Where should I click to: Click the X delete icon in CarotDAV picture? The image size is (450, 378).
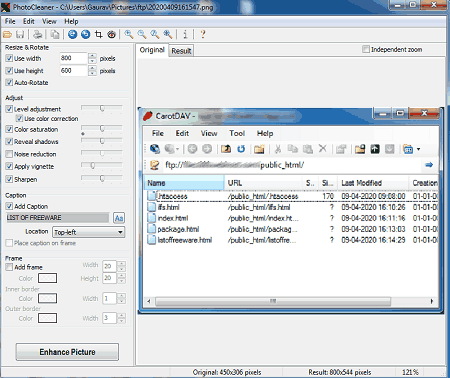[322, 148]
